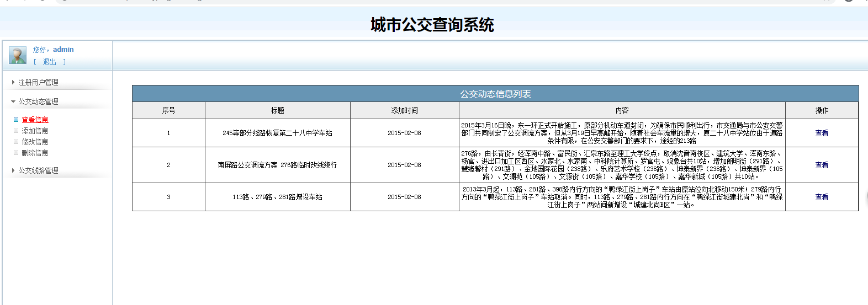Select title 245等部分线路恢复第二十八中学车站
The width and height of the screenshot is (868, 305).
277,133
